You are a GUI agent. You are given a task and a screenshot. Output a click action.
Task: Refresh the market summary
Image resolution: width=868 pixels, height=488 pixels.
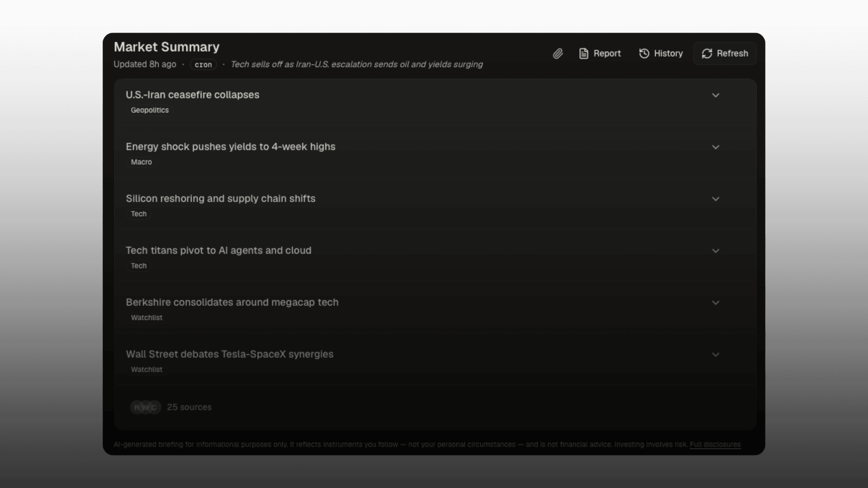pos(725,53)
